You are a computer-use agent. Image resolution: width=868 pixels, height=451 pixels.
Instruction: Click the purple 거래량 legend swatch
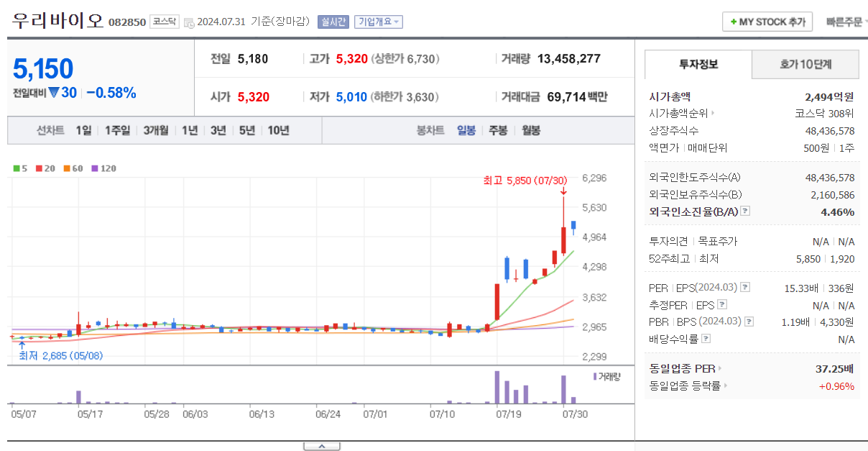pos(595,376)
